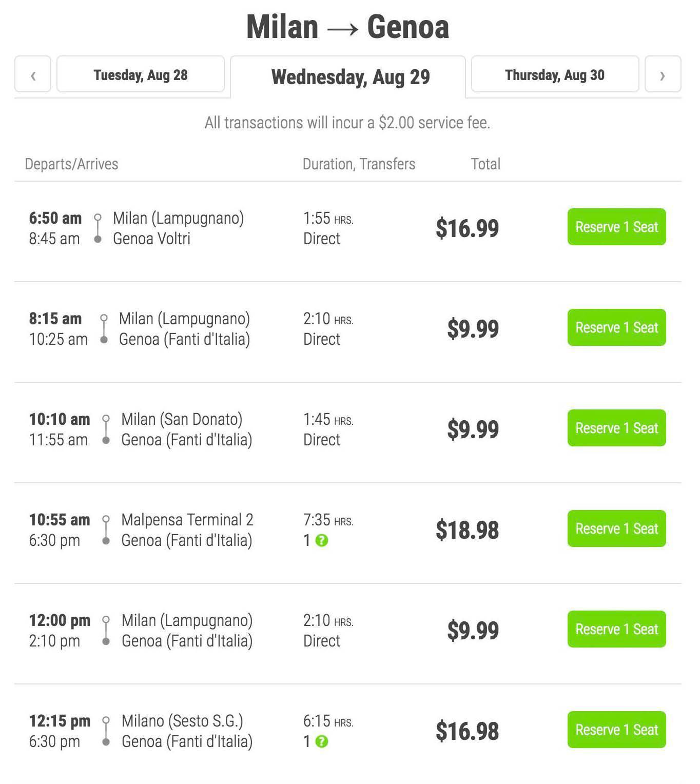This screenshot has height=784, width=700.
Task: Reserve a seat from Malpensa Terminal 2
Action: (616, 528)
